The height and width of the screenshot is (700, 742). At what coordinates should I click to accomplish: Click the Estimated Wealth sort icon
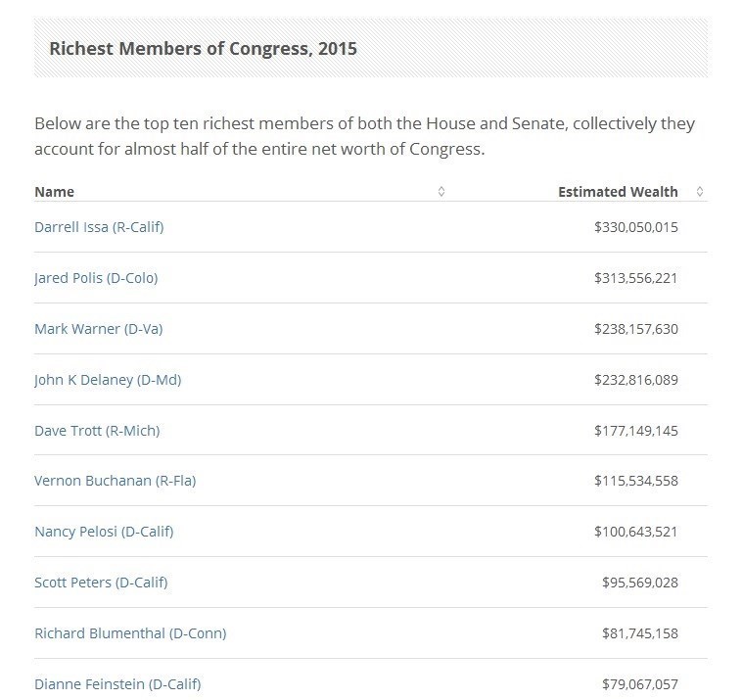pyautogui.click(x=699, y=192)
